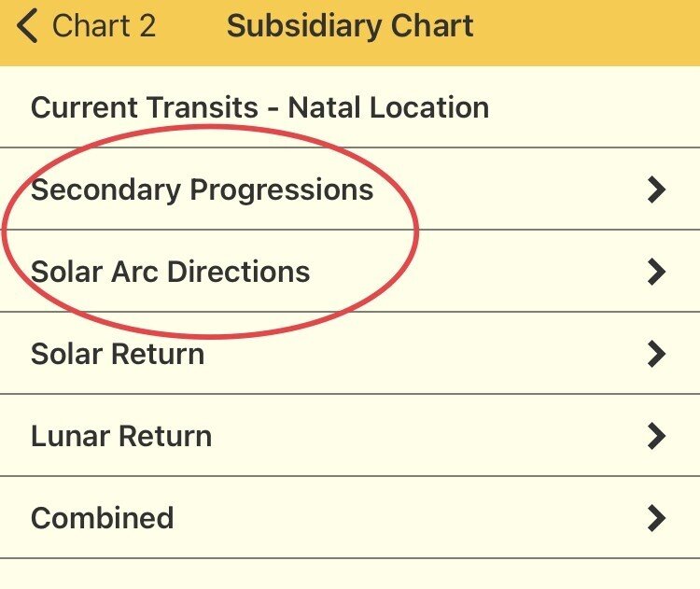Tap the chevron next to Combined
700x589 pixels.
pyautogui.click(x=657, y=519)
